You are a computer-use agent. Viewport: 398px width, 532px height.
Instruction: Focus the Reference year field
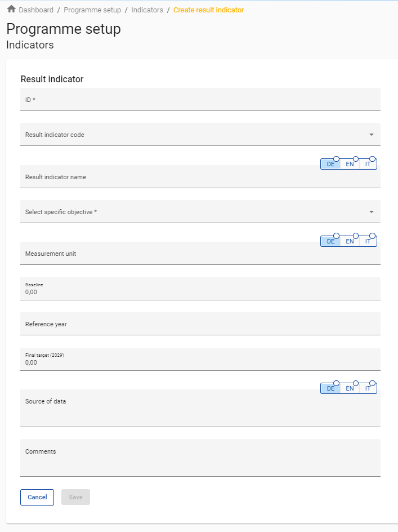click(x=200, y=324)
